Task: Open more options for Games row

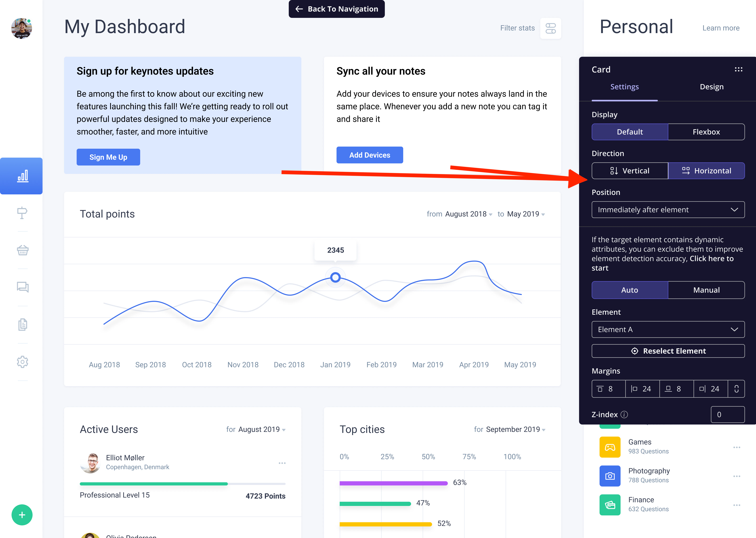Action: pos(737,447)
